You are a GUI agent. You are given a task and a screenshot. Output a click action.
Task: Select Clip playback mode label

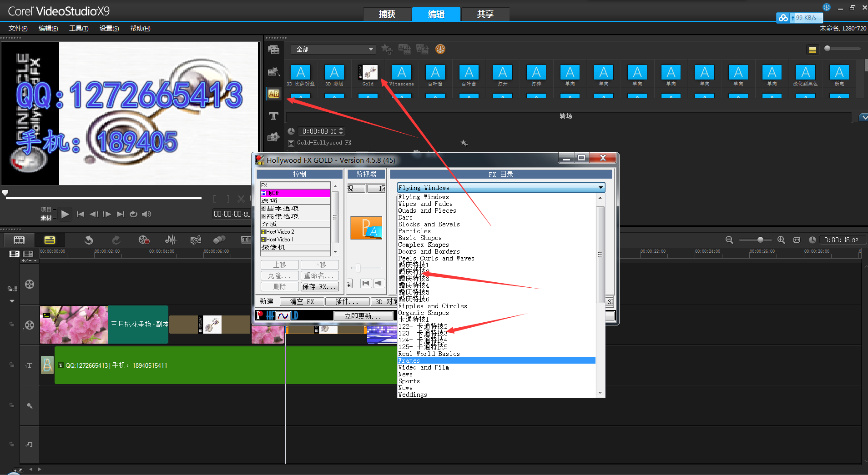point(46,218)
